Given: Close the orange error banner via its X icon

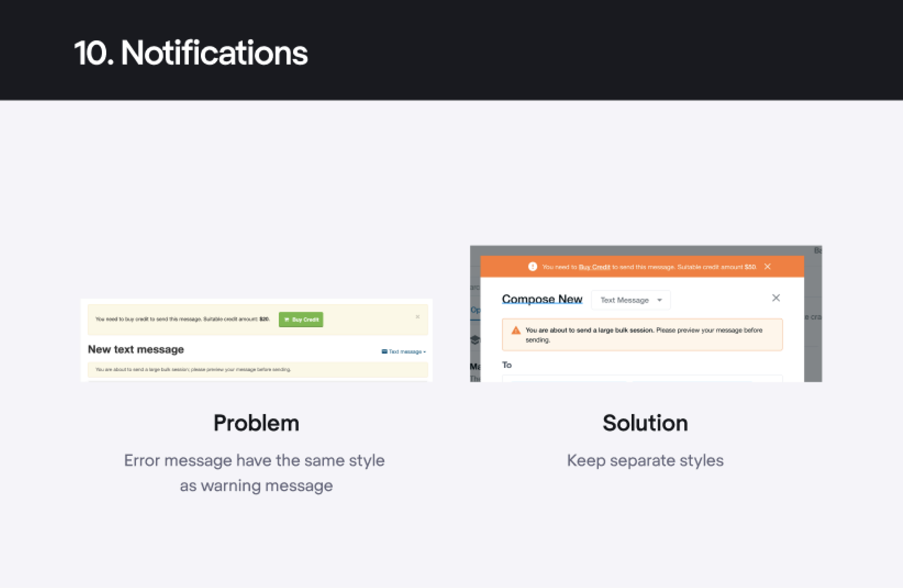Looking at the screenshot, I should [768, 267].
